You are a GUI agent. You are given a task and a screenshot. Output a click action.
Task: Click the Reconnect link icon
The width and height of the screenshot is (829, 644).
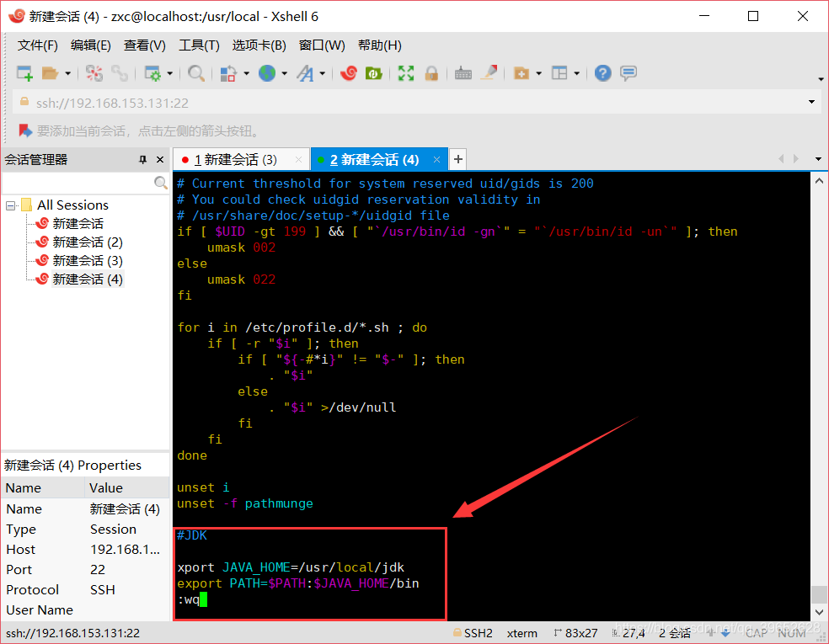(120, 73)
